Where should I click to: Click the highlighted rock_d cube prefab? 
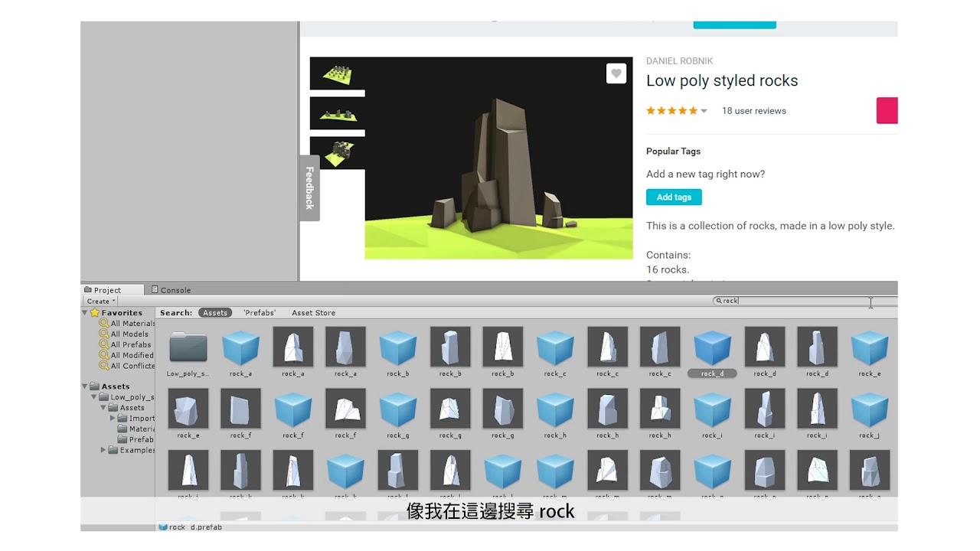(x=712, y=348)
